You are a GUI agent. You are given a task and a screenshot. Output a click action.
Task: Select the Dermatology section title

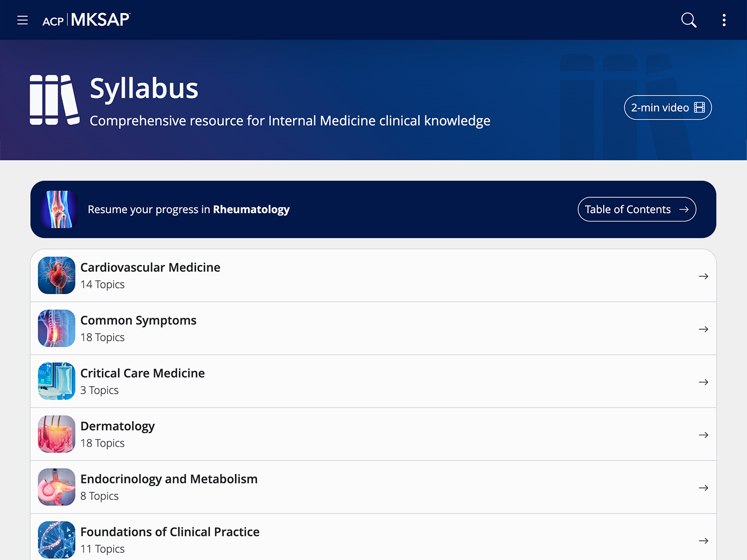(118, 427)
